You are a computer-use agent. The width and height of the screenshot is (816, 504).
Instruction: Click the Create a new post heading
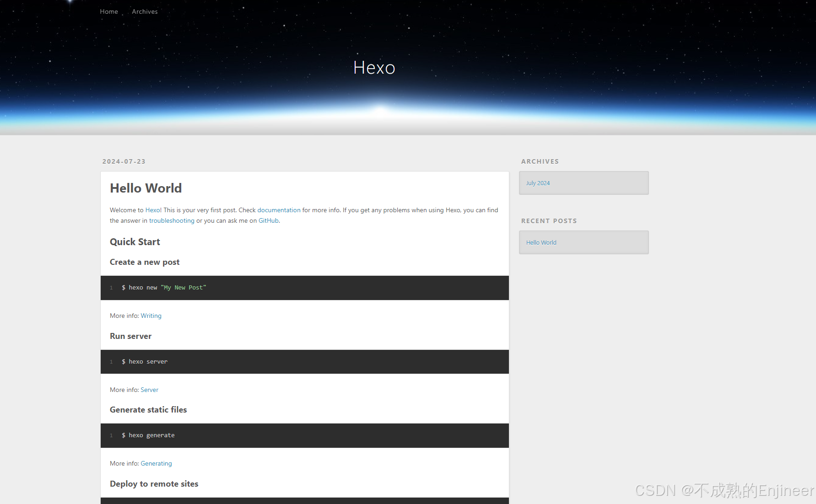coord(145,262)
